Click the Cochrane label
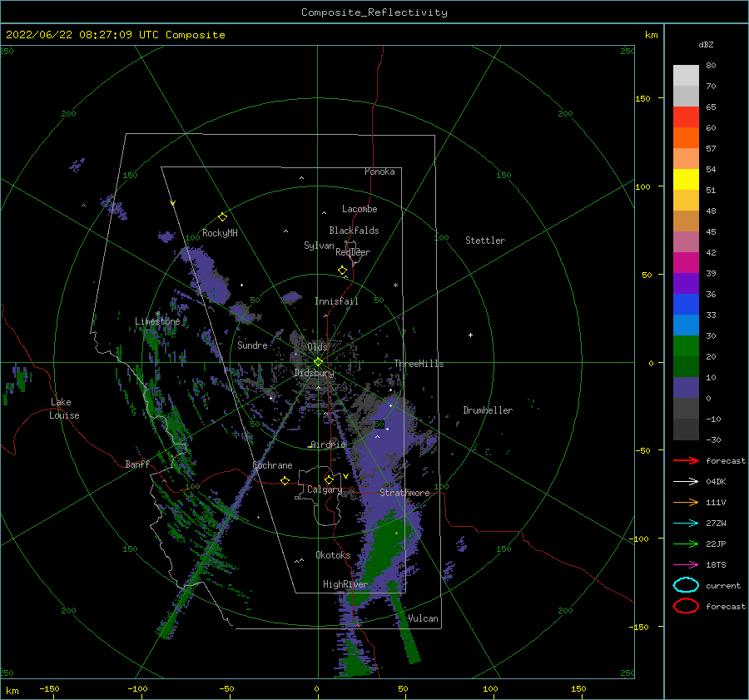 pyautogui.click(x=272, y=465)
